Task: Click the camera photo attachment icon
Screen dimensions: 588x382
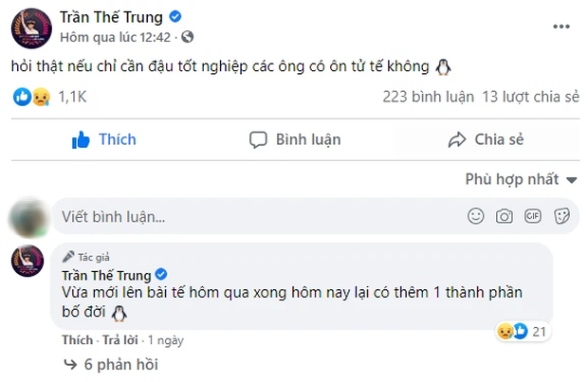Action: 505,216
